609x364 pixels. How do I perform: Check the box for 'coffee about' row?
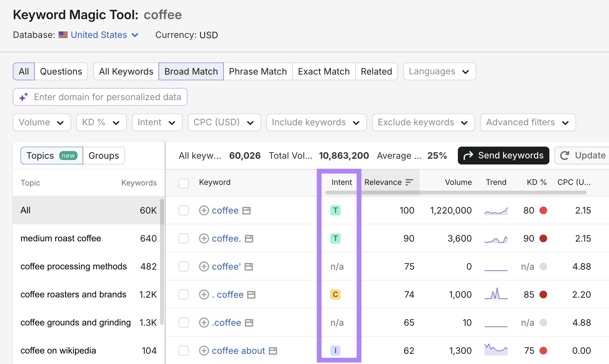tap(184, 351)
